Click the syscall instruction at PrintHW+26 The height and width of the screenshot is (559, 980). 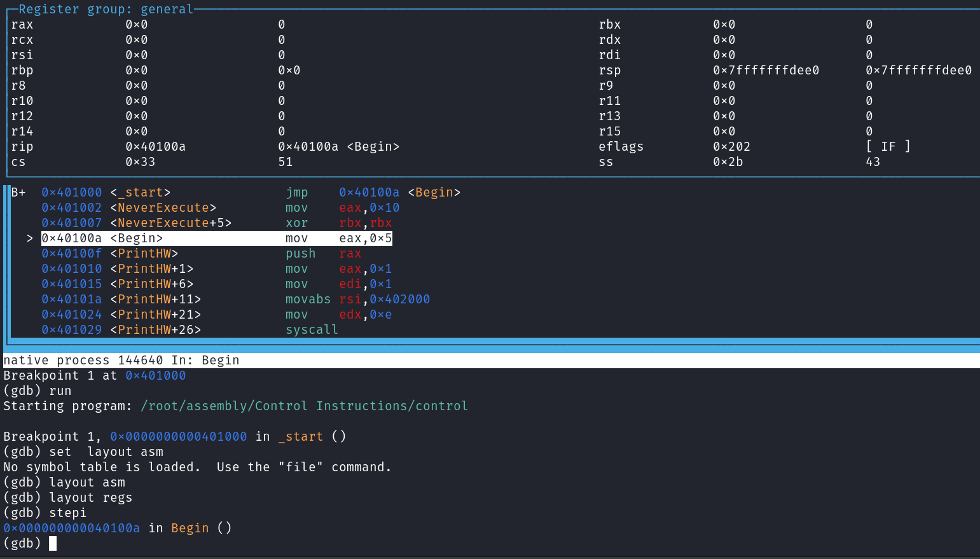pos(312,330)
